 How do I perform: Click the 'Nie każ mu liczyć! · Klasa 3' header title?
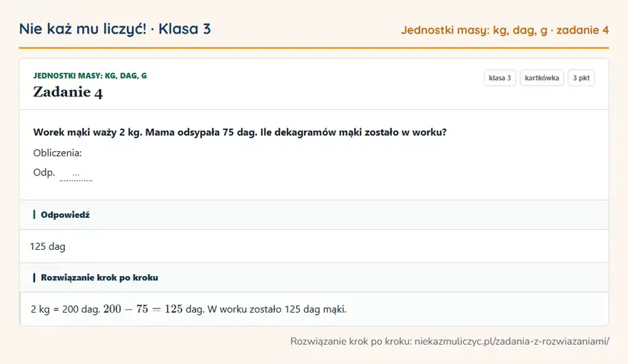pyautogui.click(x=115, y=29)
